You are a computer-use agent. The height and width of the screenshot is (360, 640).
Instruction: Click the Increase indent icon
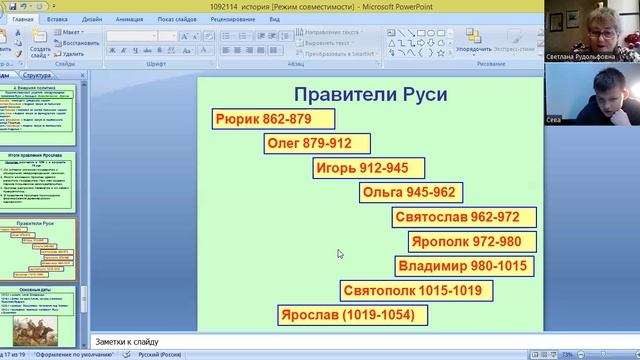pyautogui.click(x=273, y=36)
